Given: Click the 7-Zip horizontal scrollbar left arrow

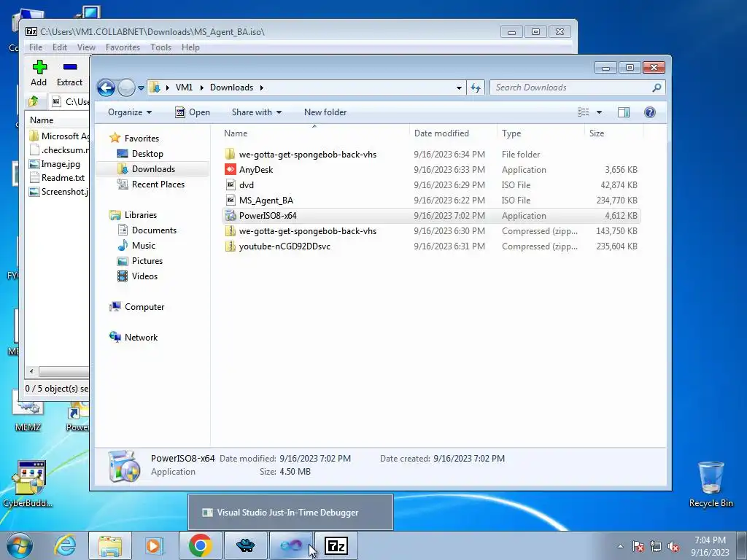Looking at the screenshot, I should pyautogui.click(x=31, y=371).
